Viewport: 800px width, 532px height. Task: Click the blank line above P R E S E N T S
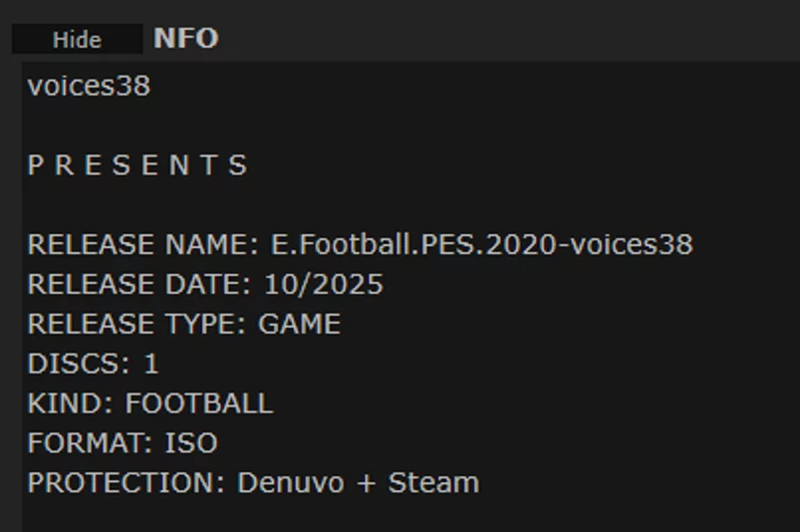click(x=199, y=126)
